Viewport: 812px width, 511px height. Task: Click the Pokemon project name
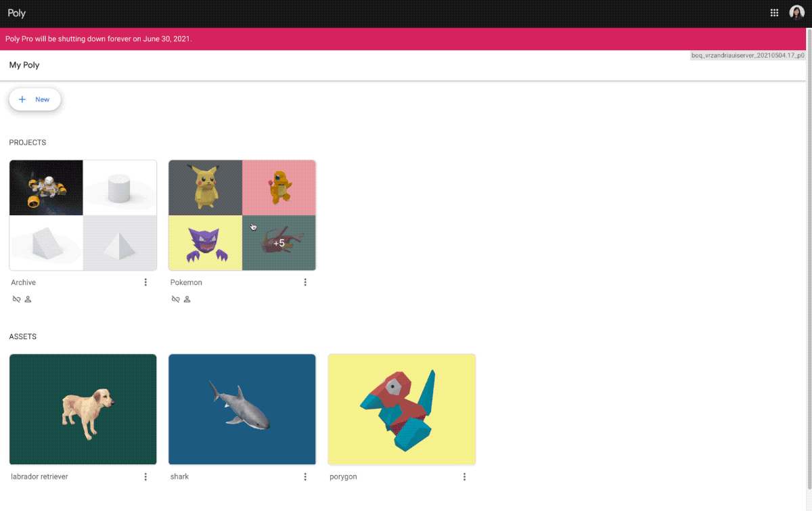pos(186,282)
